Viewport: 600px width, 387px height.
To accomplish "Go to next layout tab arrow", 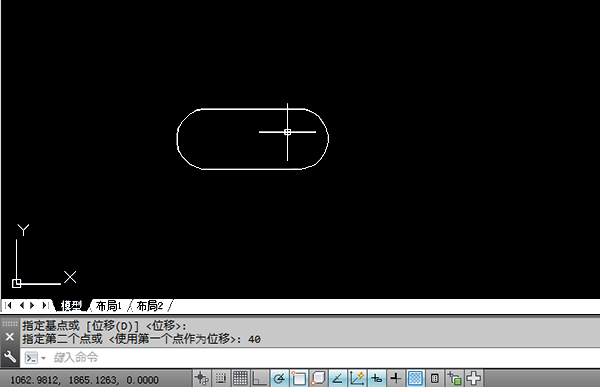I will tap(33, 305).
